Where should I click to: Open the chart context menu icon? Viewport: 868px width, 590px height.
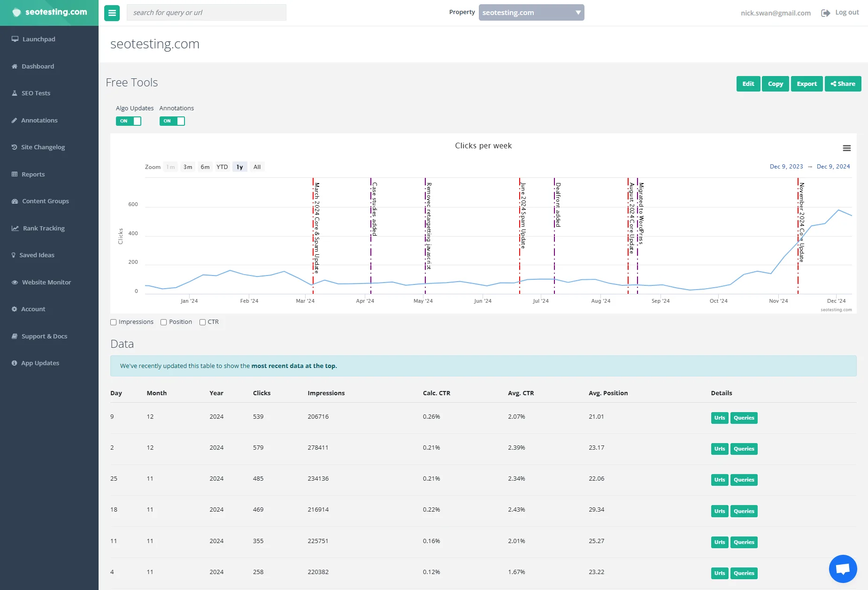point(846,148)
